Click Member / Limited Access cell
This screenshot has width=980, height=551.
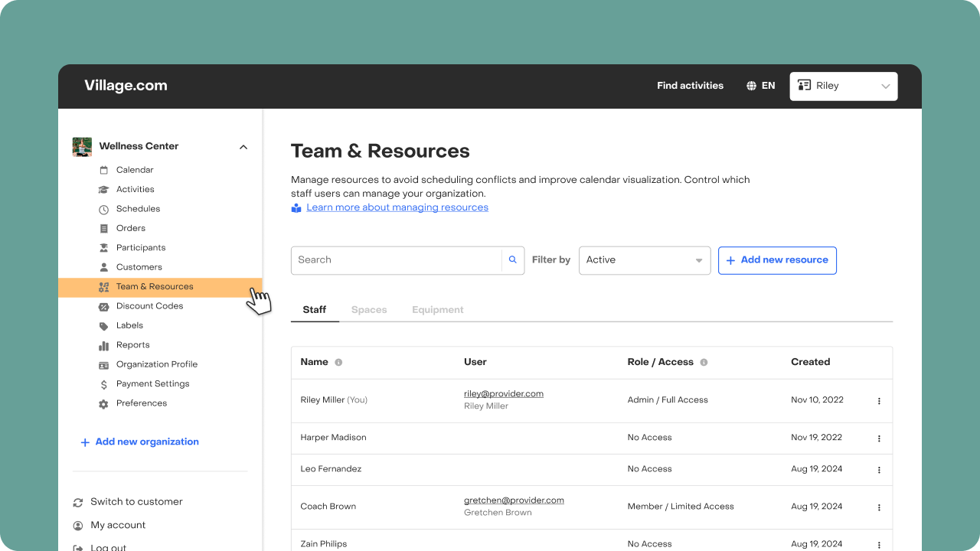coord(681,507)
